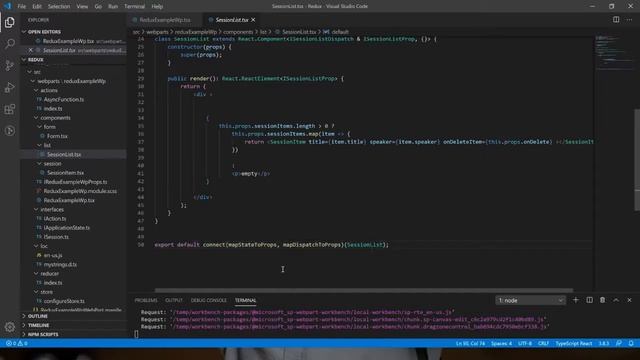Close SessionList.tsx in Open Editors list
Image resolution: width=640 pixels, height=360 pixels.
click(31, 50)
